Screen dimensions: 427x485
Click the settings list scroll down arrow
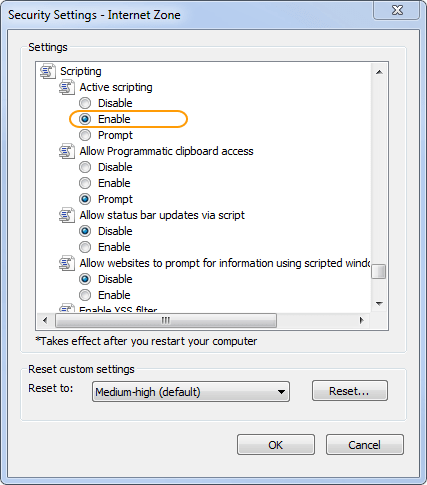pos(379,304)
